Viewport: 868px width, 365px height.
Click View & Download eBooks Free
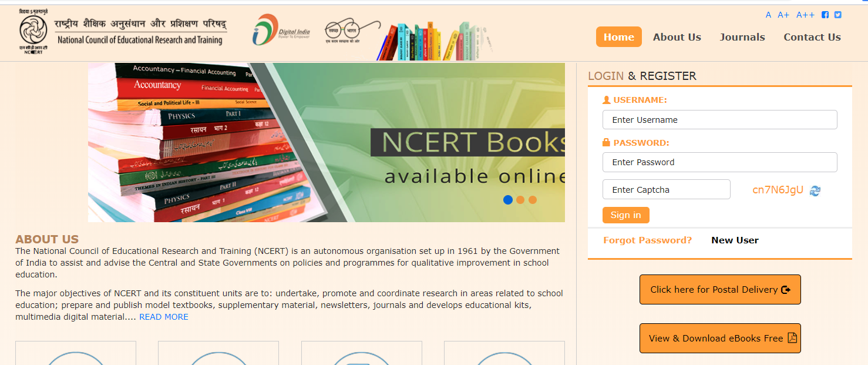[720, 338]
